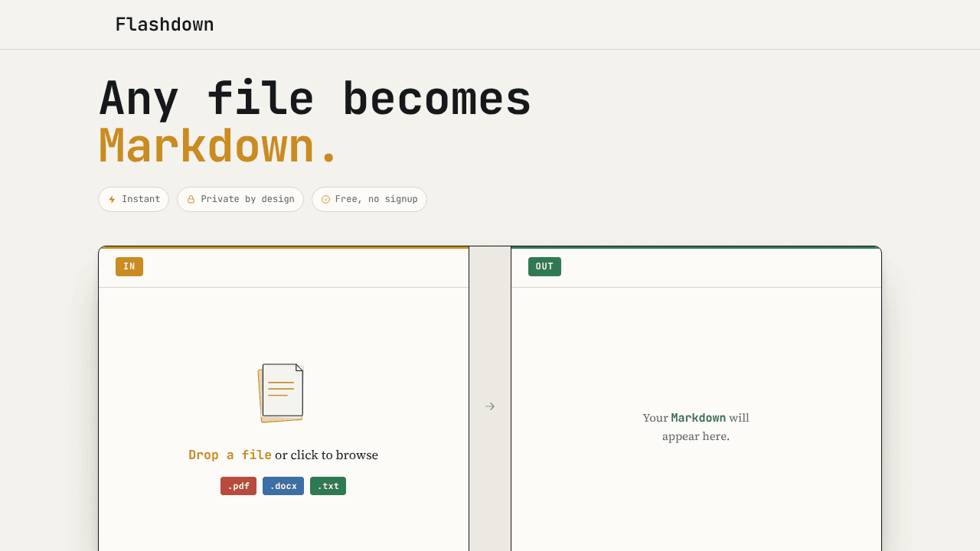
Task: Click the 'Private by design' pill label
Action: tap(247, 199)
